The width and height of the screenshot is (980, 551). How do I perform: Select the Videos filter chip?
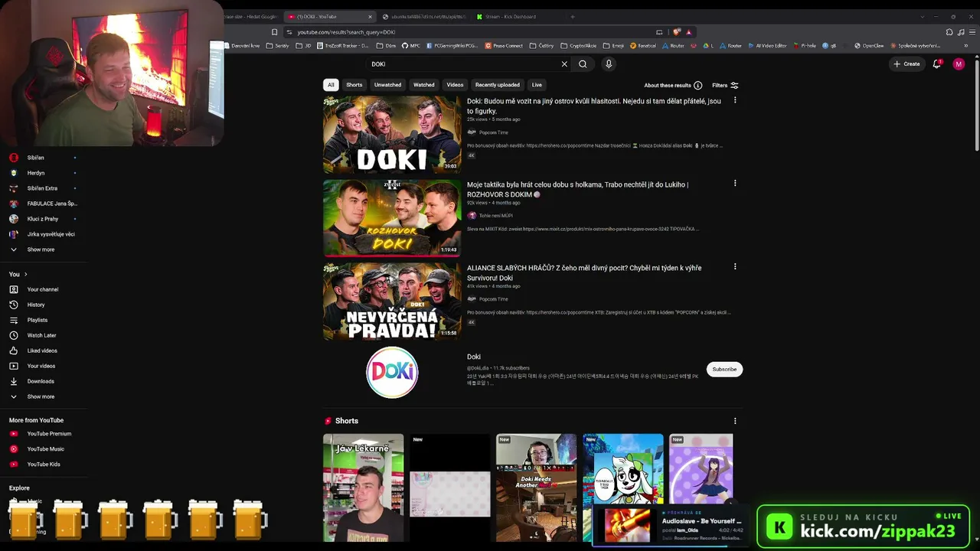coord(456,85)
